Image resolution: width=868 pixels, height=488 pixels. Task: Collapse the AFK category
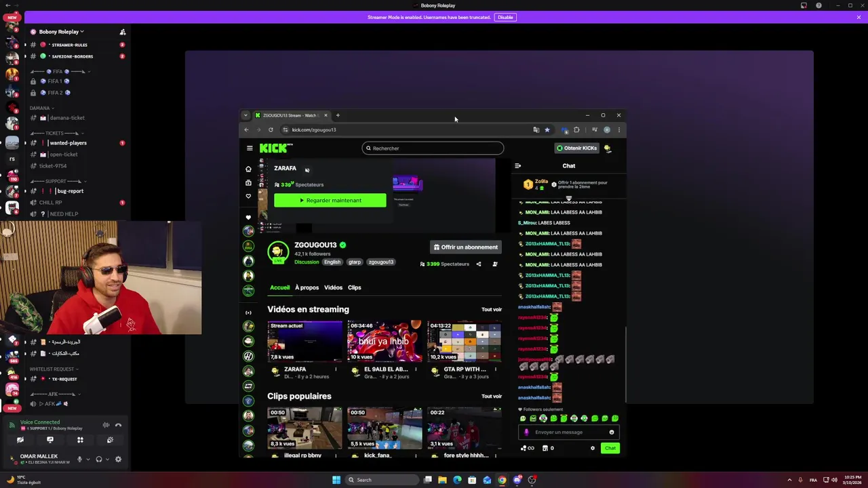(54, 394)
